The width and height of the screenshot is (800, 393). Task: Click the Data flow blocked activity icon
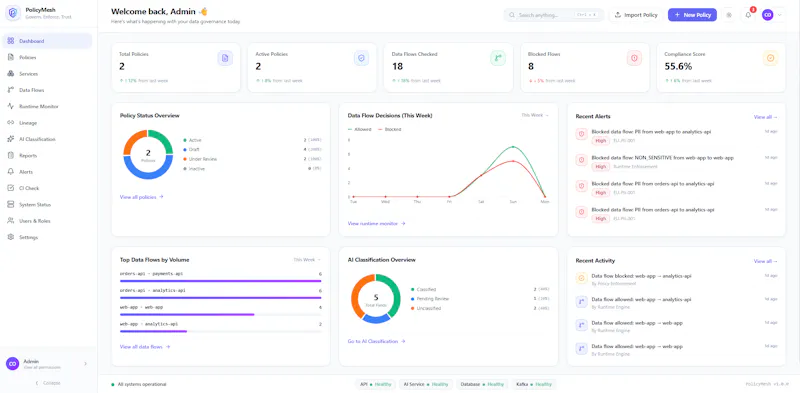581,278
